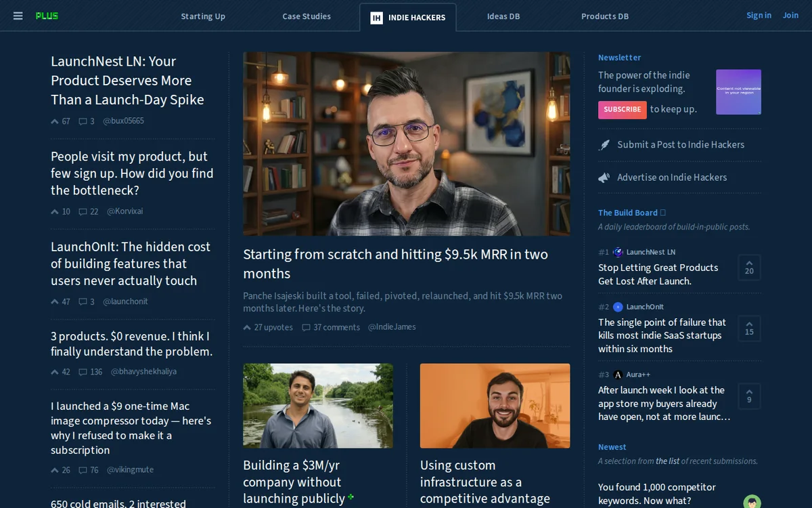This screenshot has width=812, height=508.
Task: Upvote the LaunchOnIt hidden cost post
Action: pyautogui.click(x=55, y=301)
